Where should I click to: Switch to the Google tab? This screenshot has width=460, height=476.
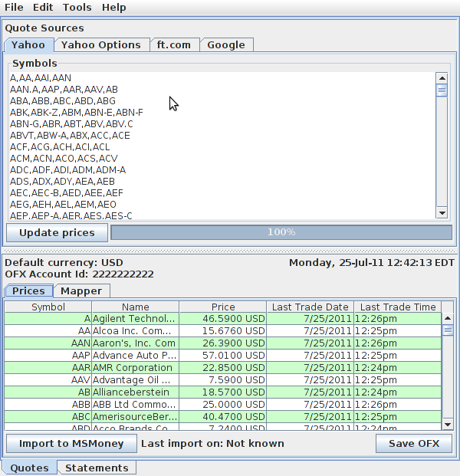(x=226, y=45)
